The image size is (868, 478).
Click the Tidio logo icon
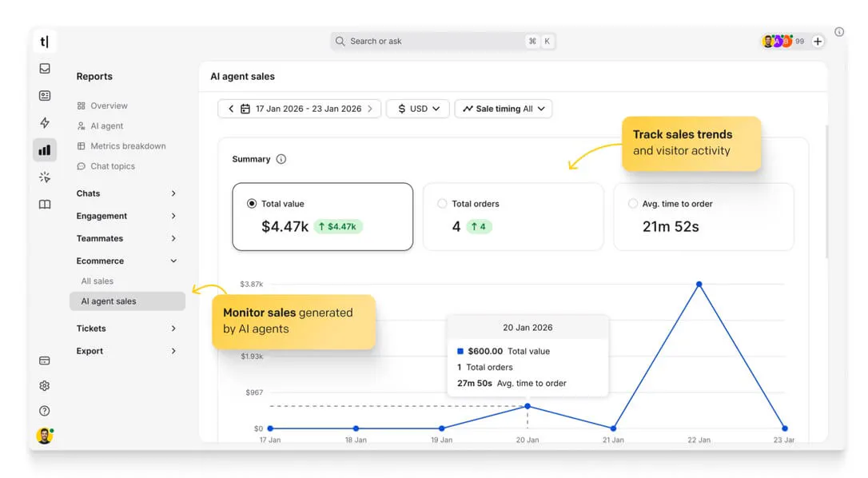click(x=44, y=42)
